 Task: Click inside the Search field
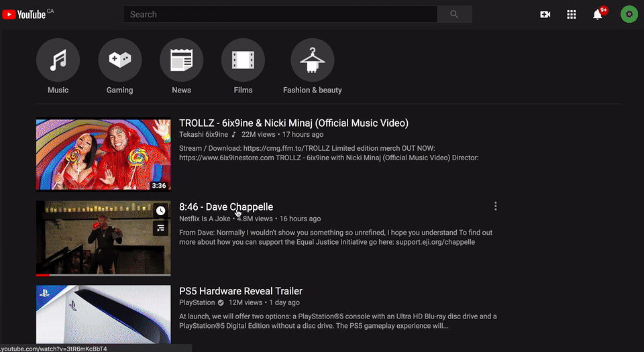point(280,14)
